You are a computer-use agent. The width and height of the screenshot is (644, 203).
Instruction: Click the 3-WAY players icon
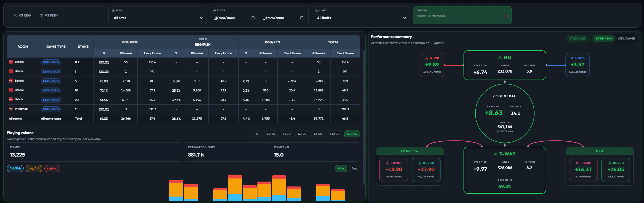[495, 154]
